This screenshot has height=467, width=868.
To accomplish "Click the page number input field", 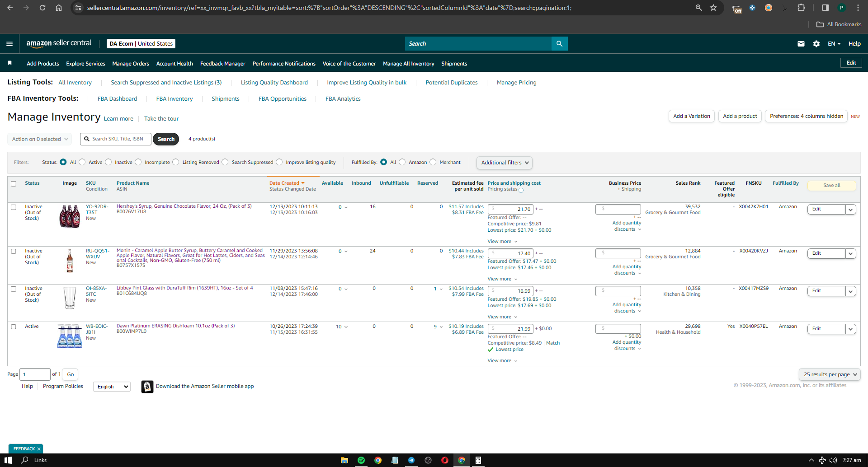I will click(35, 374).
